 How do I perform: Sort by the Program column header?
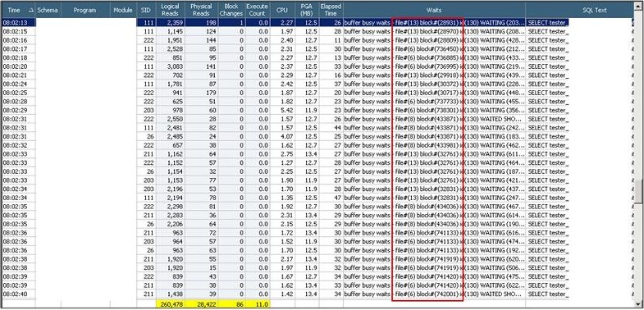pos(85,11)
